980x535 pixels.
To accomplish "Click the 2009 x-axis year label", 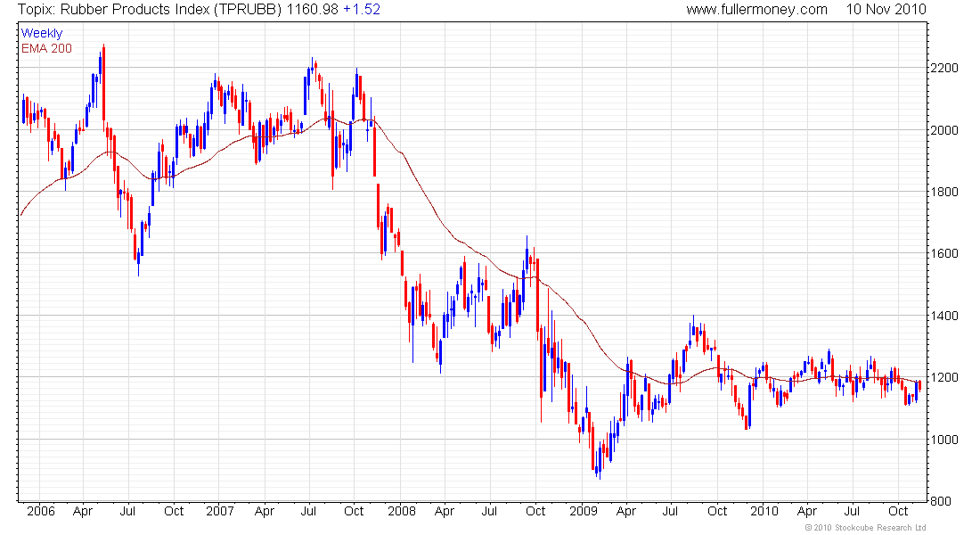I will click(584, 511).
